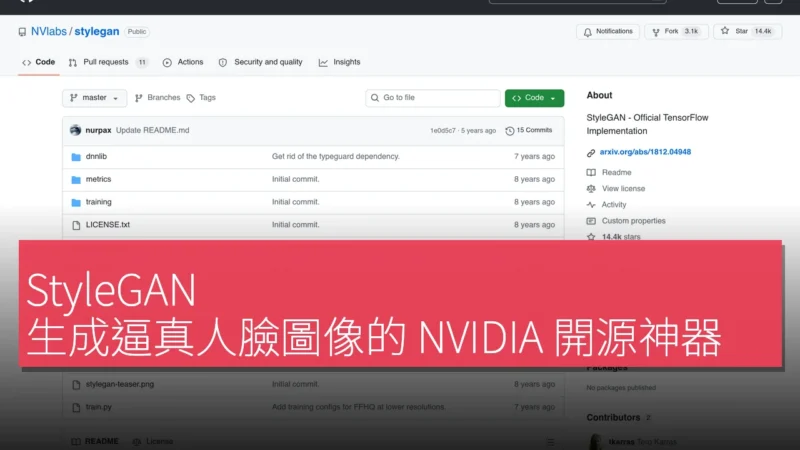Click the Insights graph icon
800x450 pixels.
323,63
